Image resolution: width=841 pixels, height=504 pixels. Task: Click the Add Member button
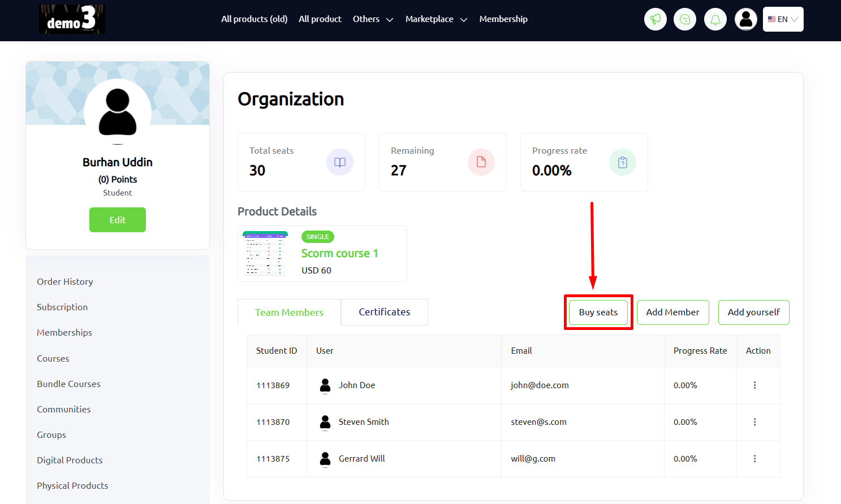673,312
